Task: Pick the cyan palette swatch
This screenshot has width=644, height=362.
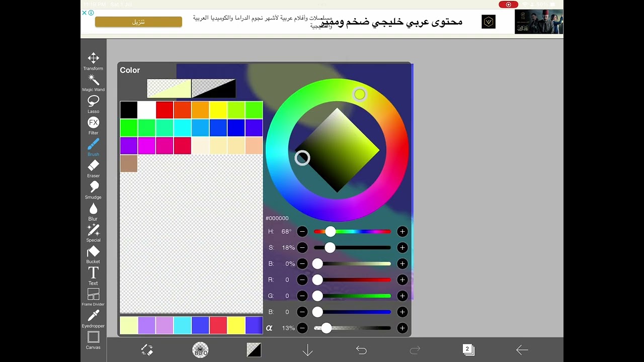Action: 182,128
